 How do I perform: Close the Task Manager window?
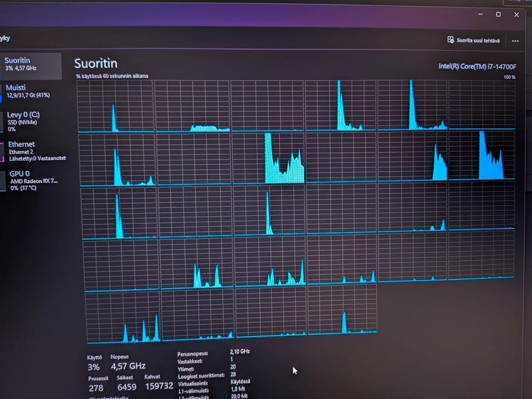(x=516, y=15)
